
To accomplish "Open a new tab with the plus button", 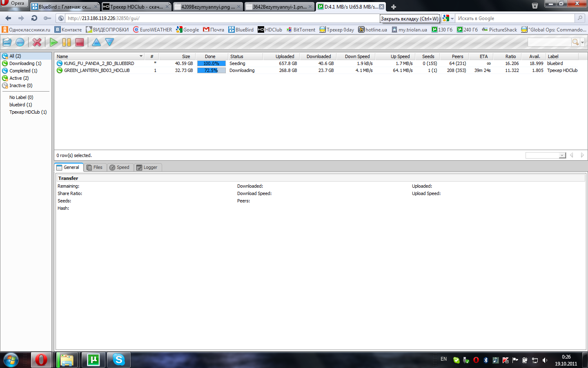I will pyautogui.click(x=394, y=7).
